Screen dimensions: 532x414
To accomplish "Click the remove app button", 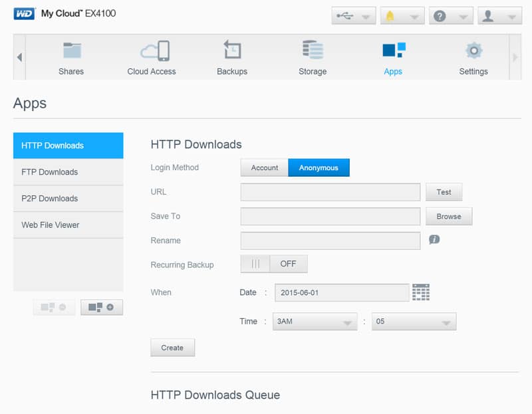I will pyautogui.click(x=54, y=307).
